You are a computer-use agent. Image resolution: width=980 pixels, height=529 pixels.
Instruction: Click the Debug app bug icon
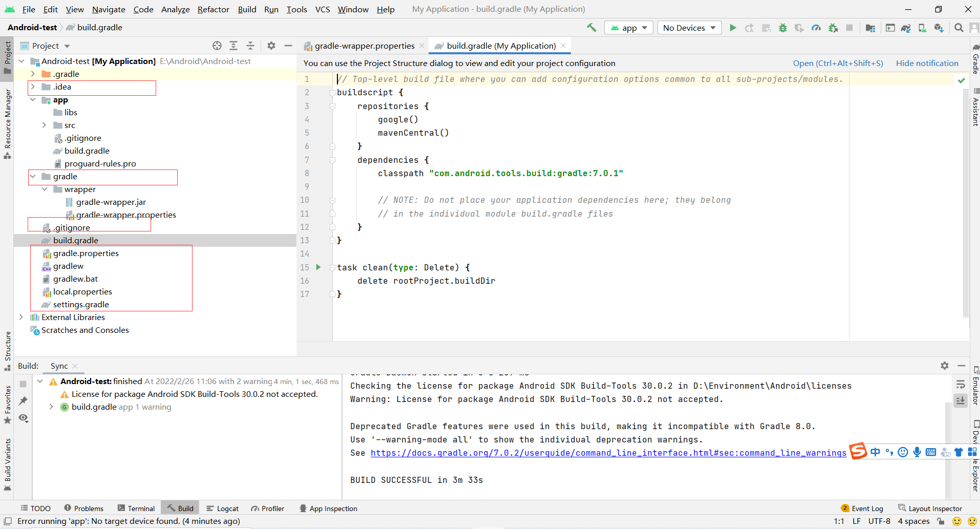coord(782,28)
